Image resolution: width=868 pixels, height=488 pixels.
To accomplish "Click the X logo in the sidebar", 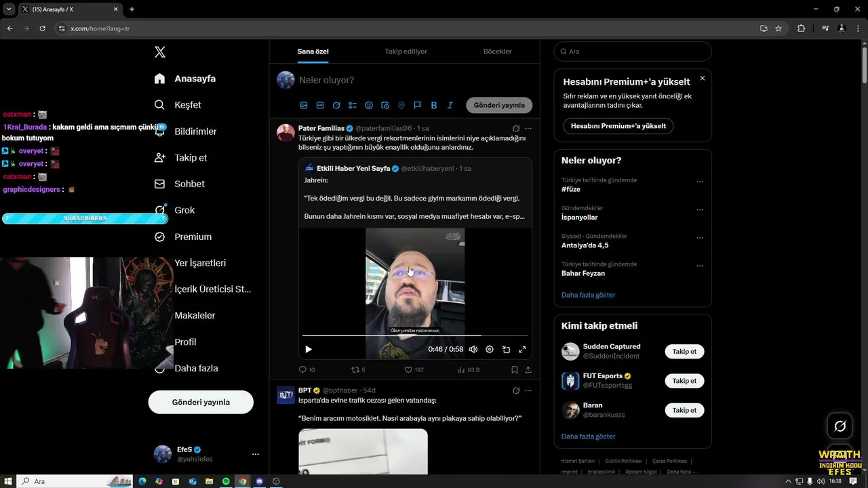I will [x=160, y=52].
